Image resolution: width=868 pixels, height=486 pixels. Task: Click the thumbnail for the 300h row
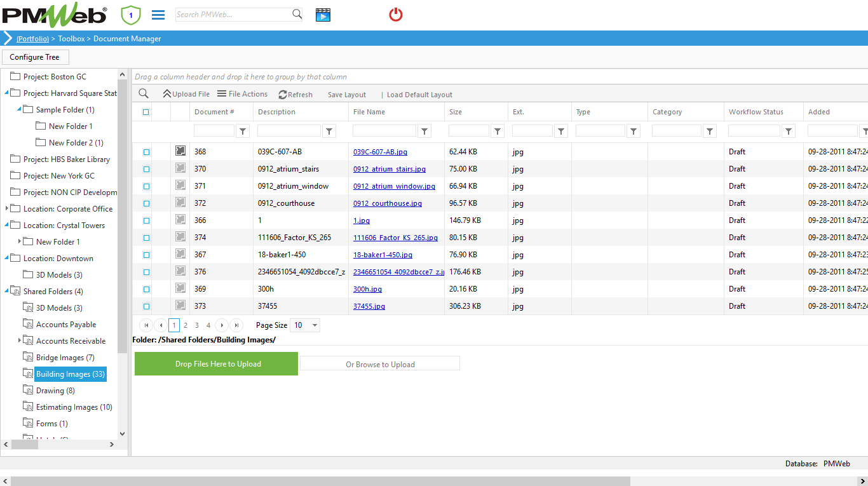pyautogui.click(x=180, y=288)
